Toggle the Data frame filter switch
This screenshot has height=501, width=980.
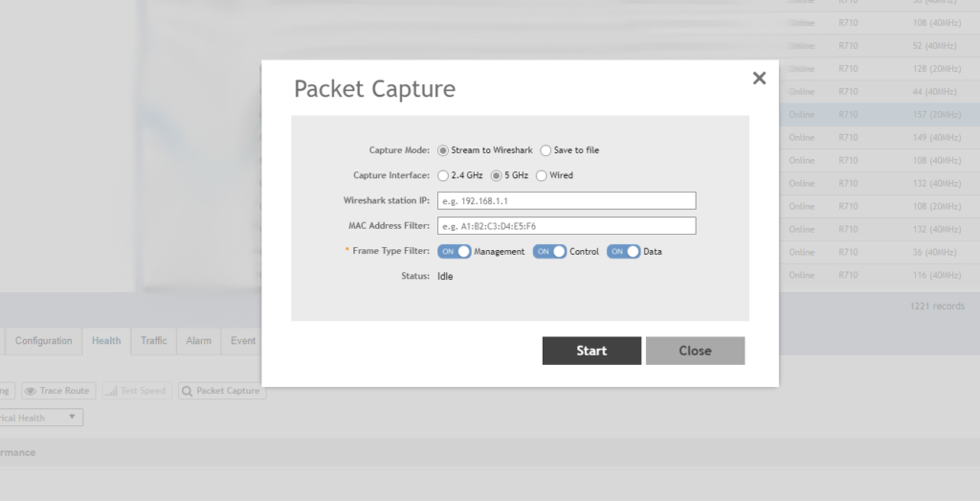(623, 251)
